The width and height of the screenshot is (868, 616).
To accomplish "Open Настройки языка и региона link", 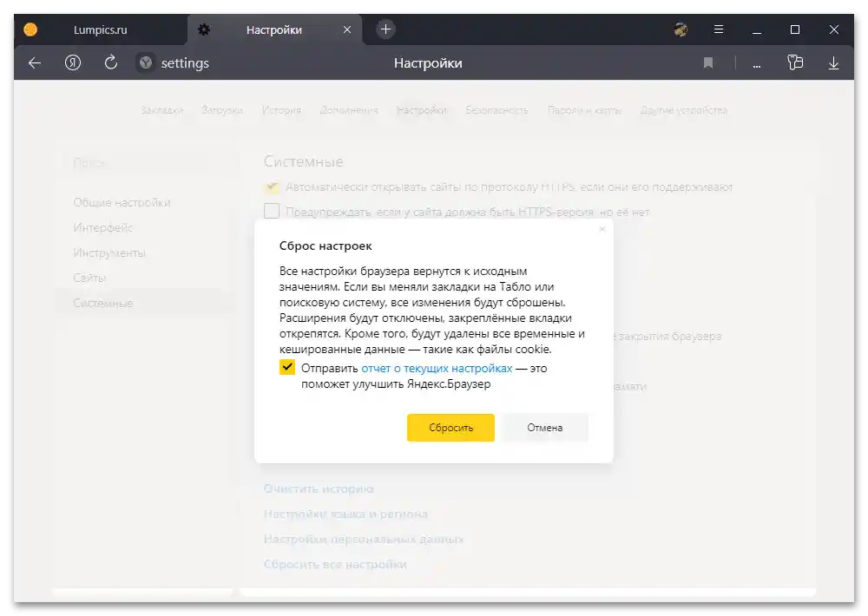I will (x=346, y=514).
